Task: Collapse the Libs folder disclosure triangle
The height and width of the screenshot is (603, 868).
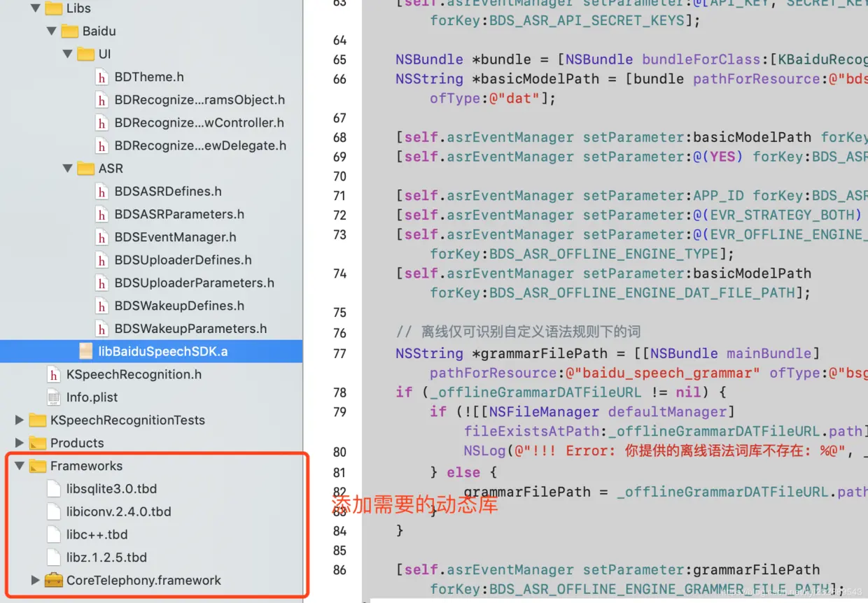Action: click(35, 8)
